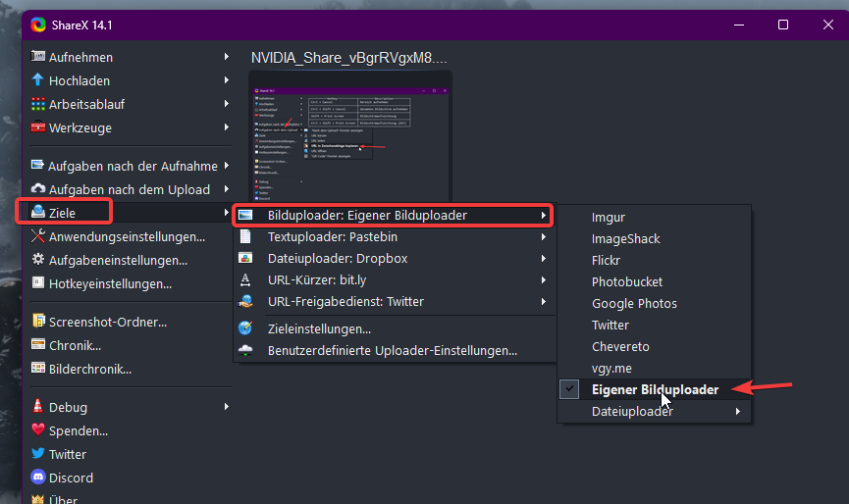Open the Arbeitsablauf menu
Screen dimensions: 849x504
tap(86, 104)
